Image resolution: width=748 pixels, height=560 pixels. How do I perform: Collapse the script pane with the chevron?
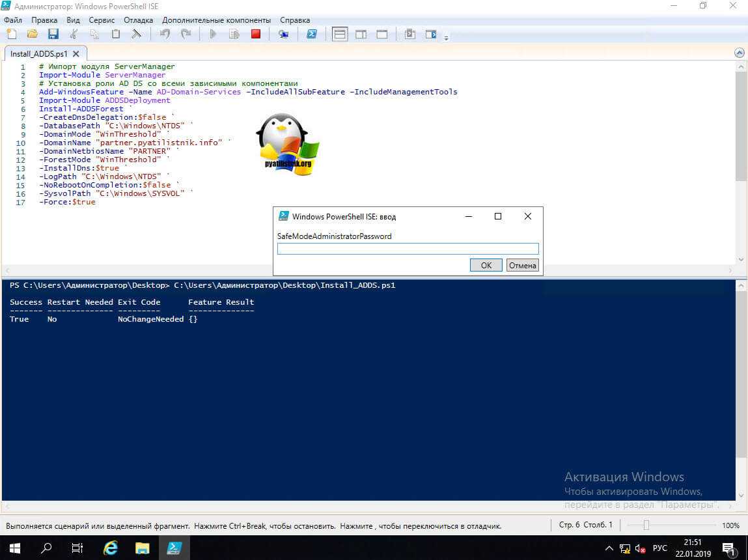tap(739, 53)
